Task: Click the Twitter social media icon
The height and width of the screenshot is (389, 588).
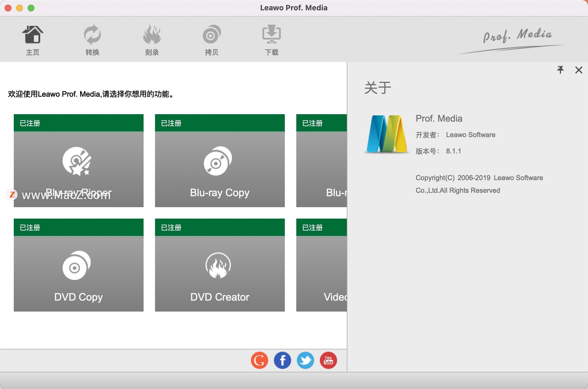Action: point(305,361)
